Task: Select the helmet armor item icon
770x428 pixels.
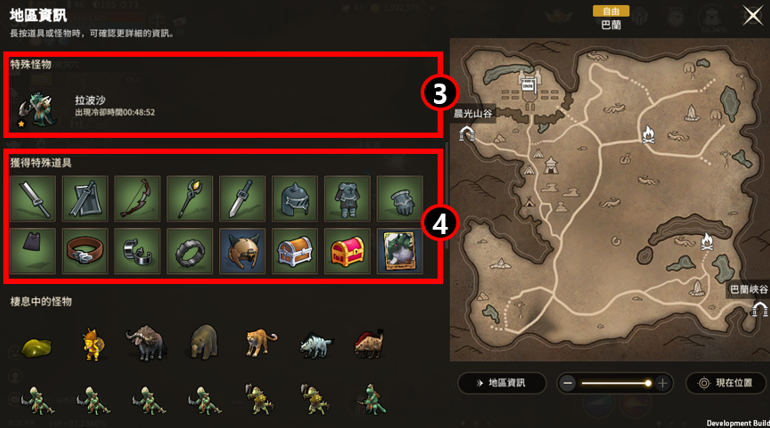Action: click(295, 199)
